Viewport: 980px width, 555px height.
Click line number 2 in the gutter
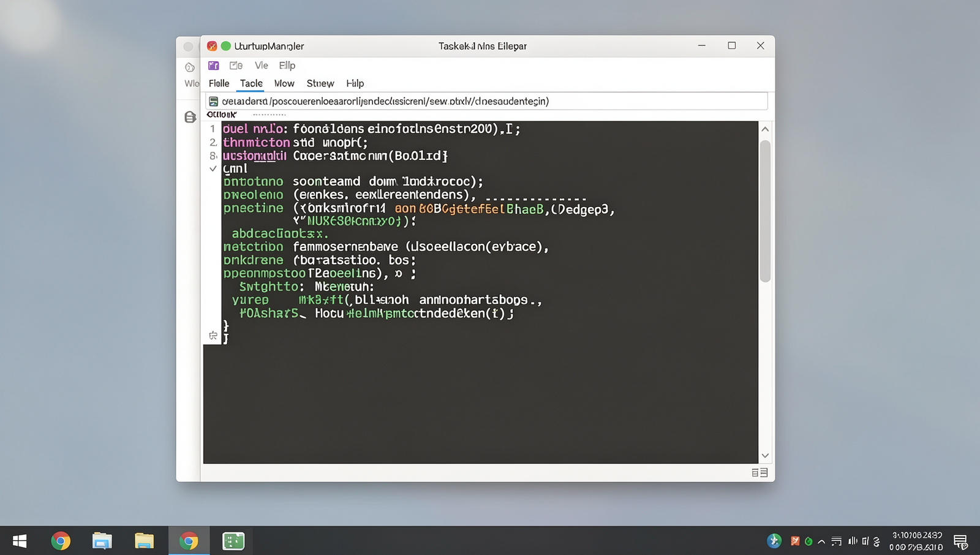(x=213, y=142)
